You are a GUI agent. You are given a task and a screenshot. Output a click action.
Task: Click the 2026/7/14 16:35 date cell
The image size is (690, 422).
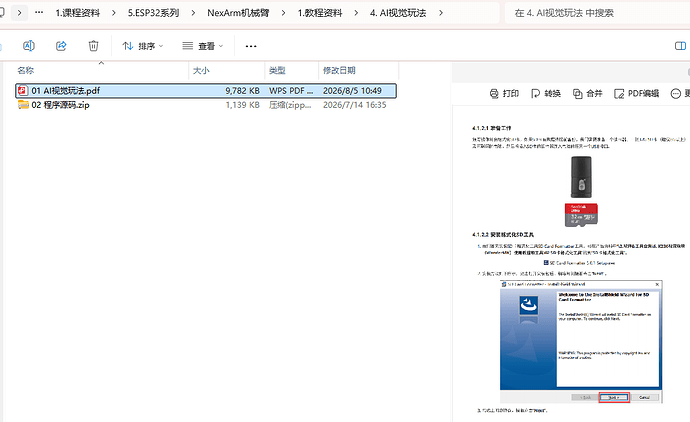tap(354, 105)
